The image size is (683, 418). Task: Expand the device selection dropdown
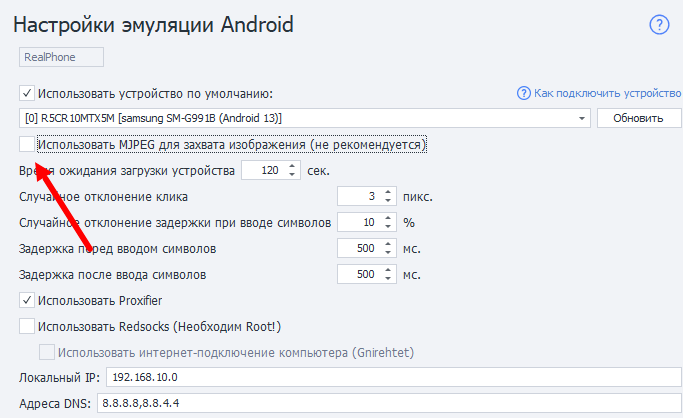click(583, 119)
